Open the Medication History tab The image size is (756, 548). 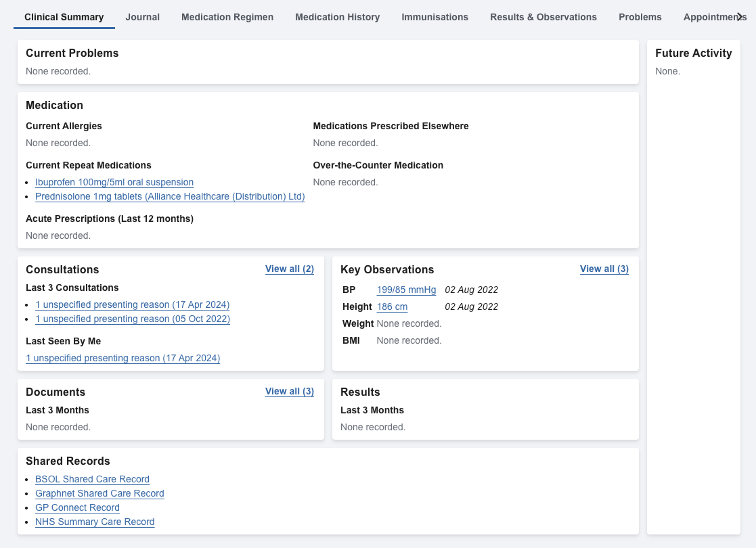click(337, 17)
